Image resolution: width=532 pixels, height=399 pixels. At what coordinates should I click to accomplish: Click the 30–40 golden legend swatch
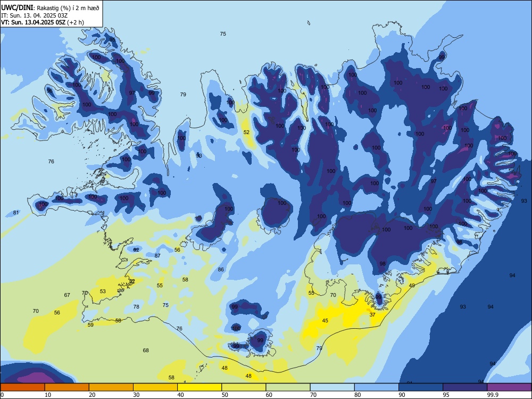pyautogui.click(x=155, y=387)
